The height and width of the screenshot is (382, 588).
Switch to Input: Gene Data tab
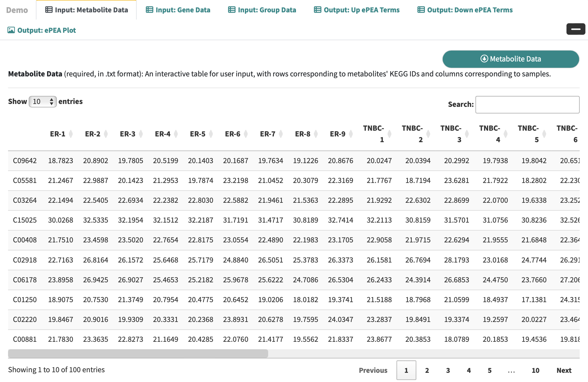pos(178,10)
